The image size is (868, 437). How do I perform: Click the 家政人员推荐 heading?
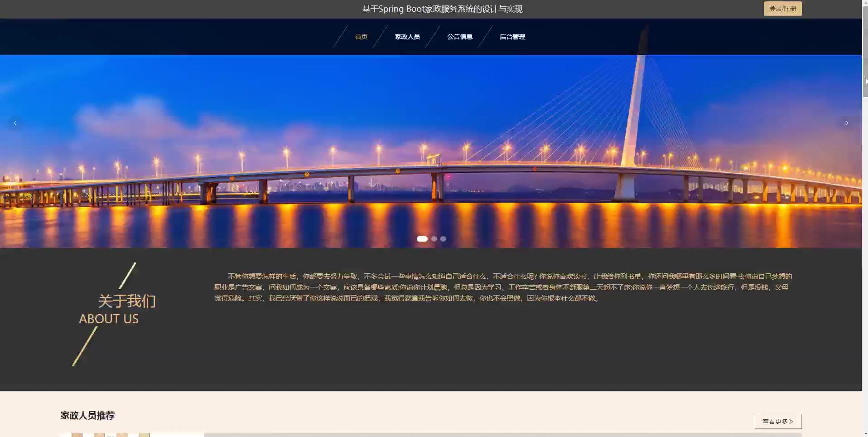(x=87, y=415)
